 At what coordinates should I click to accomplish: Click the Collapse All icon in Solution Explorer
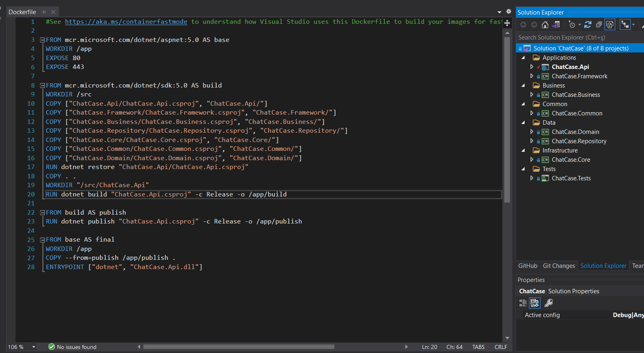tap(599, 25)
